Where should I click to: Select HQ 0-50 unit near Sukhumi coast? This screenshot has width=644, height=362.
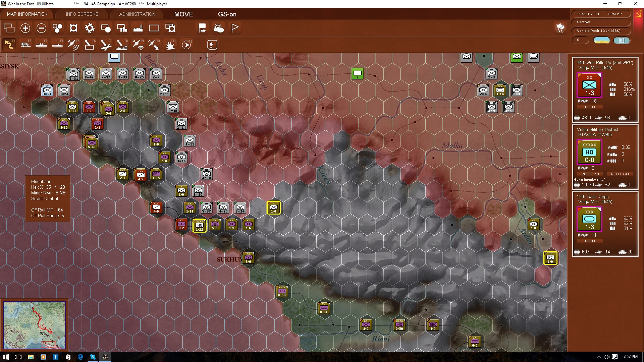[x=282, y=291]
